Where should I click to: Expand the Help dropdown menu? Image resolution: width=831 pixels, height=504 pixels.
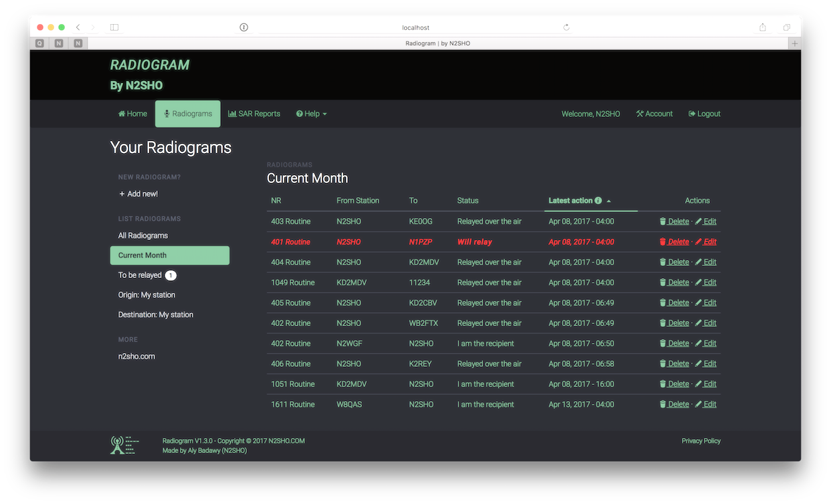pyautogui.click(x=312, y=114)
